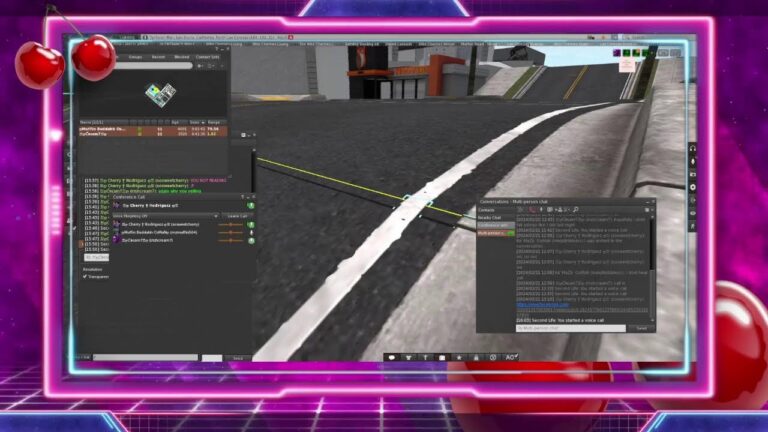This screenshot has width=768, height=432.
Task: Click the camera icon on the right sidebar
Action: tap(693, 174)
